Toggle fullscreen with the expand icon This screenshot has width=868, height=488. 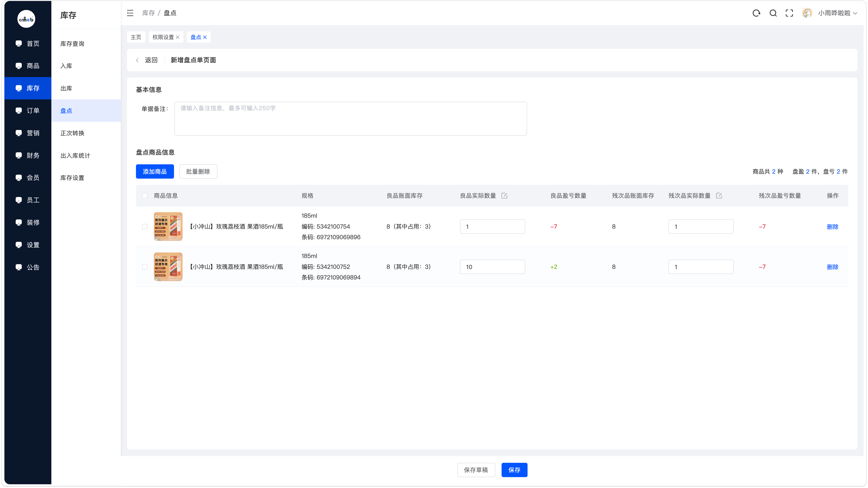point(789,13)
